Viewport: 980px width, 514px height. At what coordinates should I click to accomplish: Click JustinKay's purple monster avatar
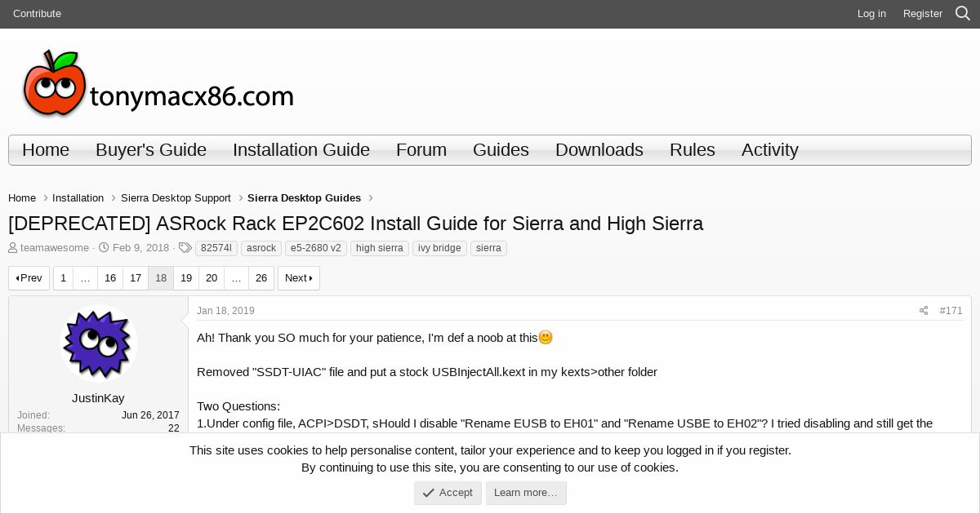click(99, 344)
